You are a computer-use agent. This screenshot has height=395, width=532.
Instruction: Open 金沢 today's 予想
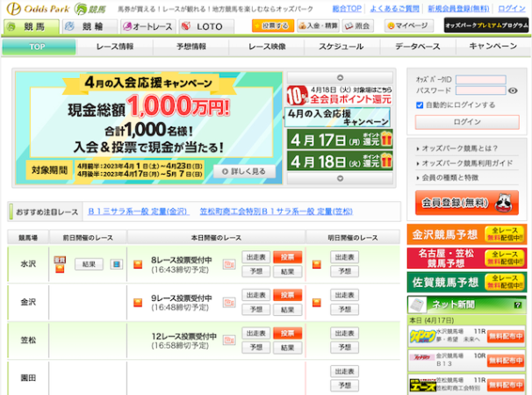tap(256, 310)
